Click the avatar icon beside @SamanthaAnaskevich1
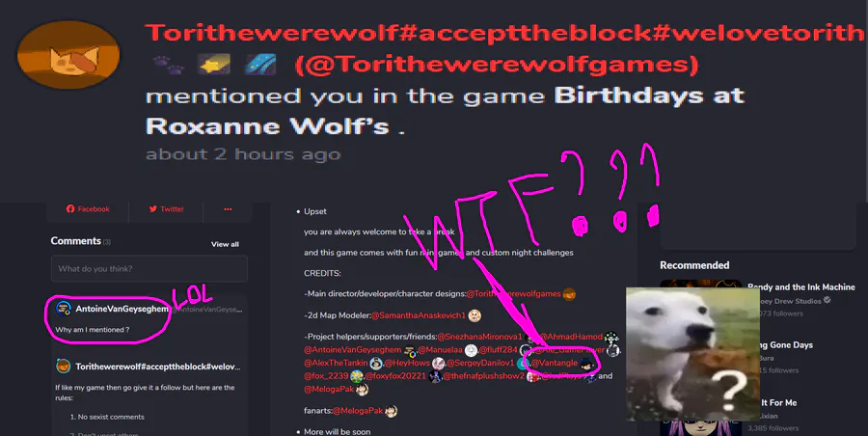 475,315
